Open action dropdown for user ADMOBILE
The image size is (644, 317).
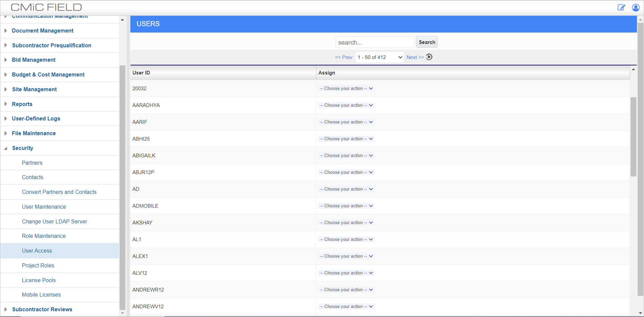(346, 206)
